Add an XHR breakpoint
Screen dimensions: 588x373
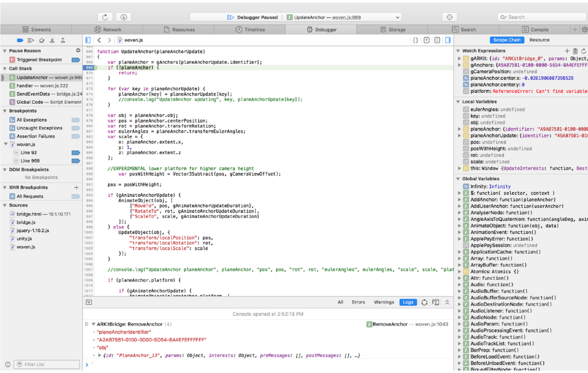coord(76,188)
